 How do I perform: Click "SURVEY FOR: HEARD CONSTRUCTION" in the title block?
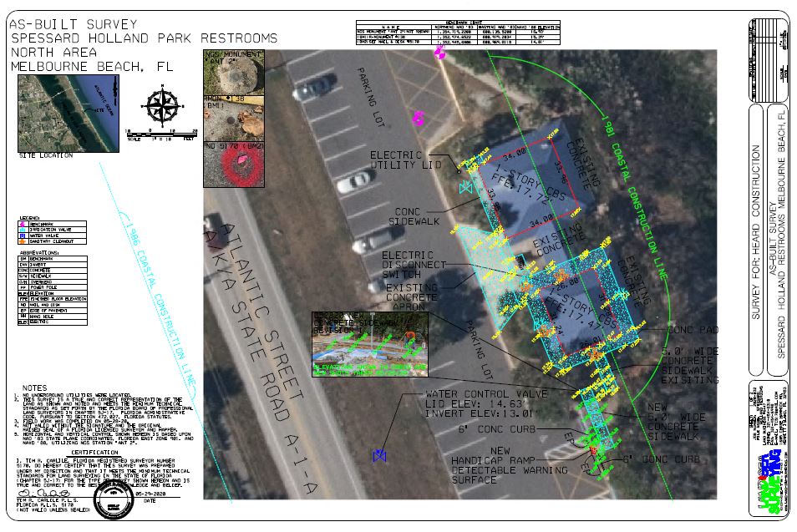(x=756, y=232)
